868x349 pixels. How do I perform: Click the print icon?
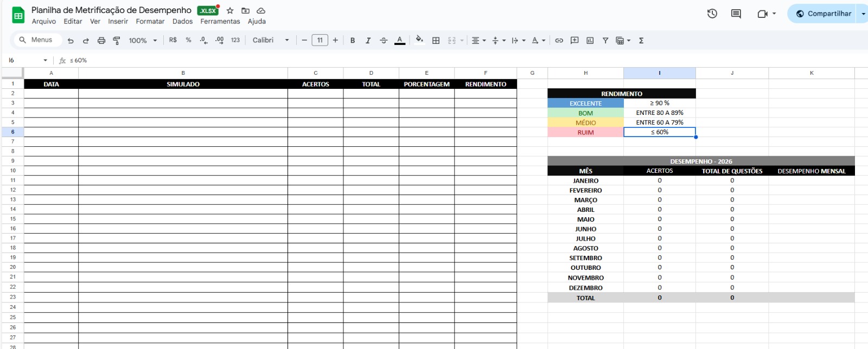101,41
